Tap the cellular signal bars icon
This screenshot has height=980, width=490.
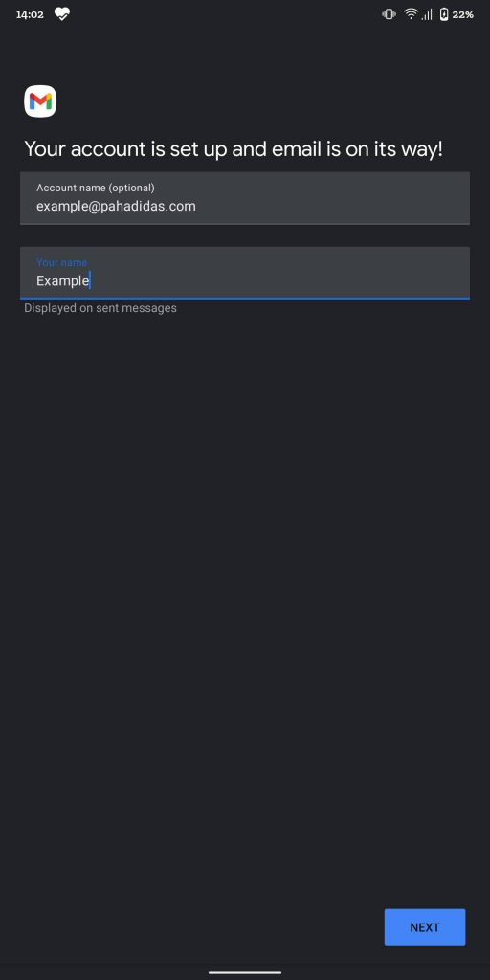click(427, 13)
